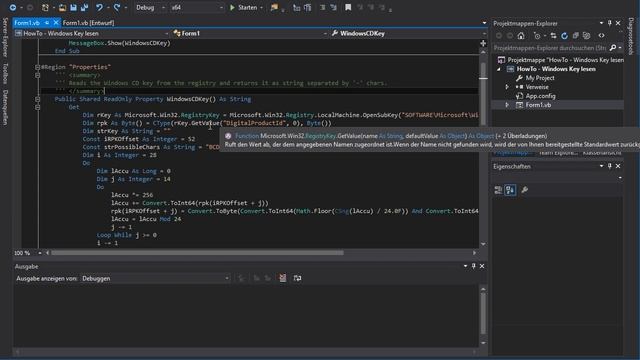Collapse the HowTo - Windows Key lesen project node

tap(499, 69)
